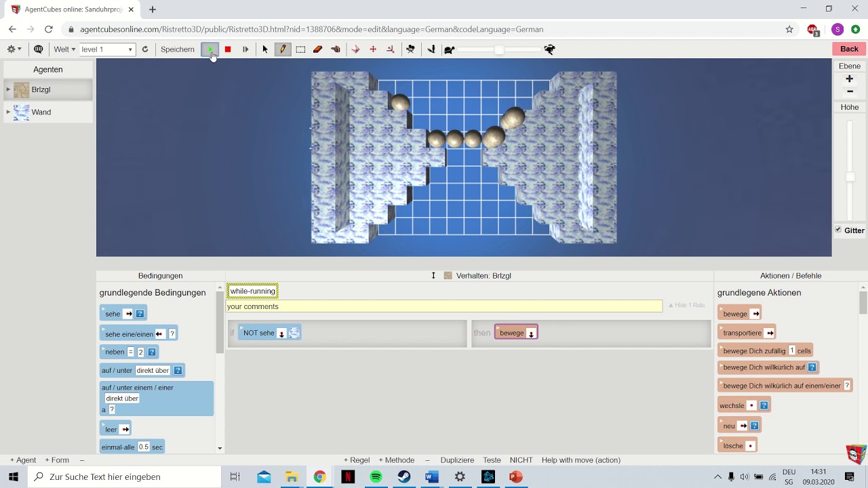This screenshot has width=868, height=488.
Task: Select the Wand agent in the list
Action: click(x=48, y=113)
